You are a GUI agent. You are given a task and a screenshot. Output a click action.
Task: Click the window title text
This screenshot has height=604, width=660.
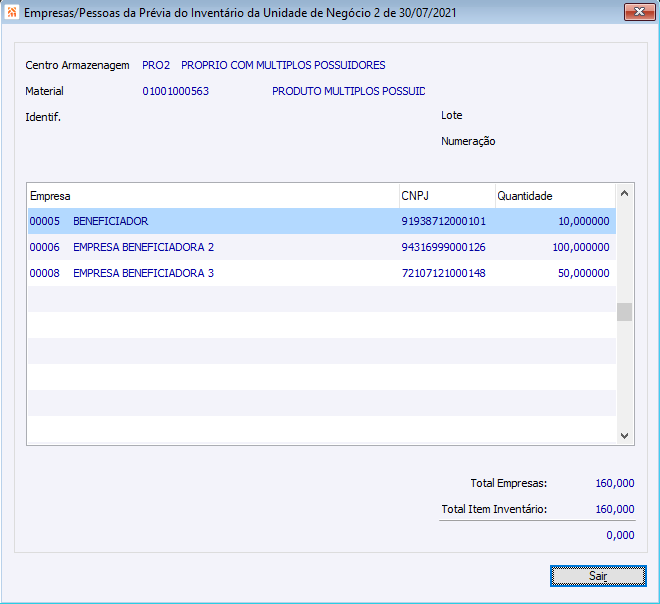pyautogui.click(x=240, y=13)
